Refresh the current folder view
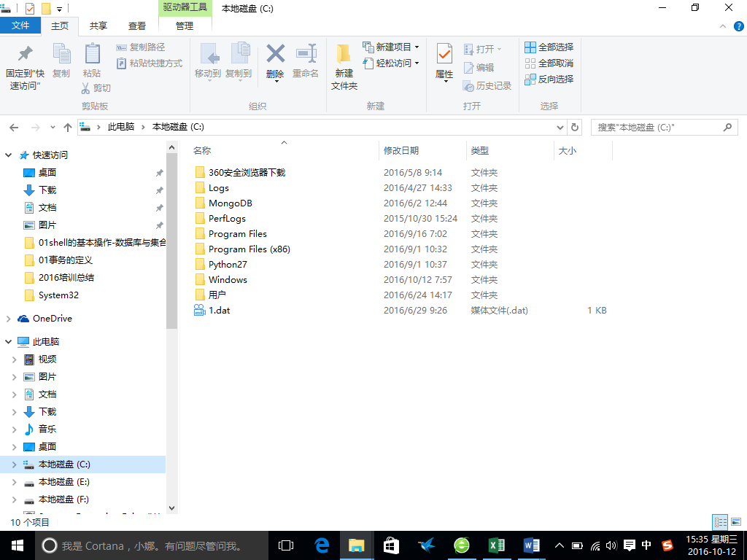The height and width of the screenshot is (560, 747). [x=575, y=127]
